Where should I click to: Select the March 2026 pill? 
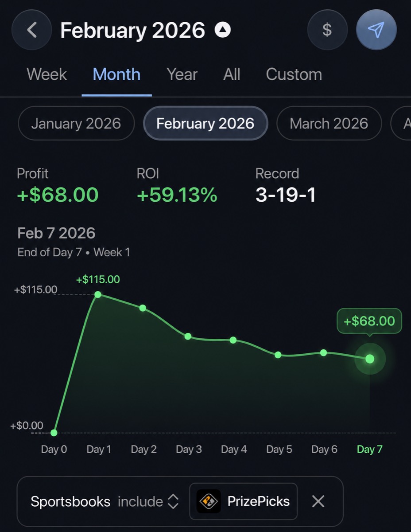pyautogui.click(x=329, y=123)
